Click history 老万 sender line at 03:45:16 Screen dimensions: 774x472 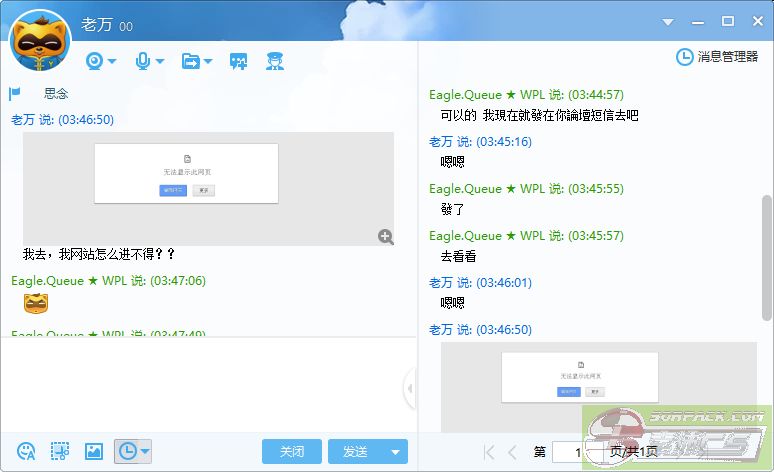480,142
